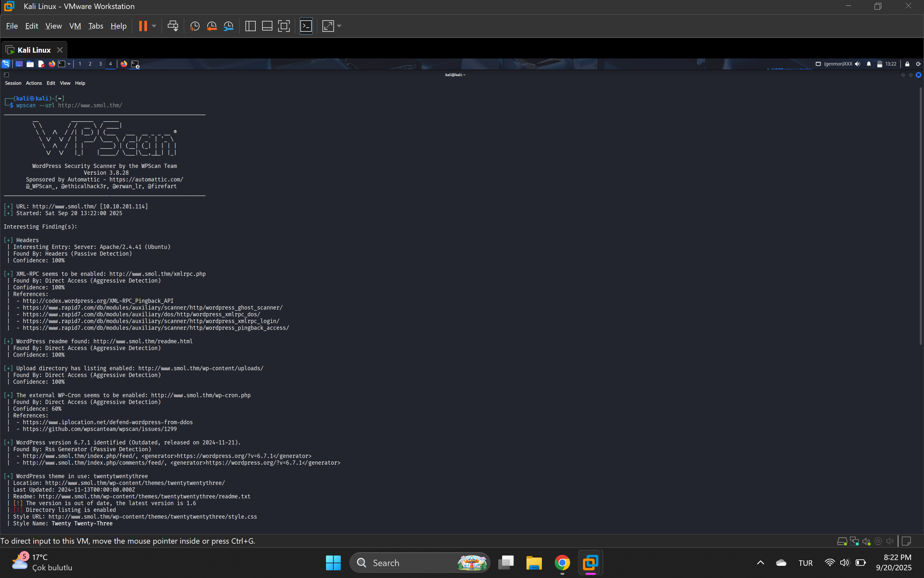Click VMware hard disk status icon

842,541
